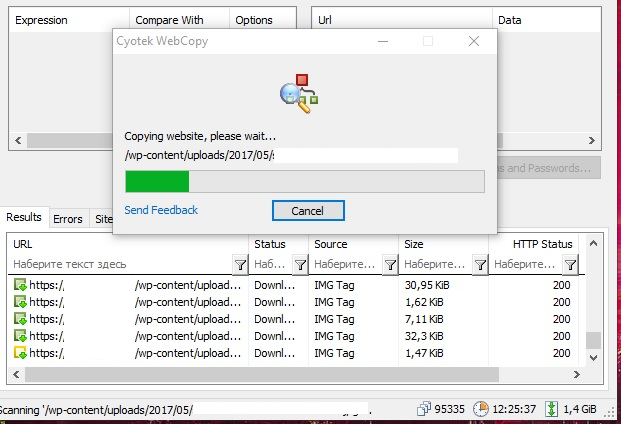
Task: Click the Data column header
Action: (x=547, y=20)
